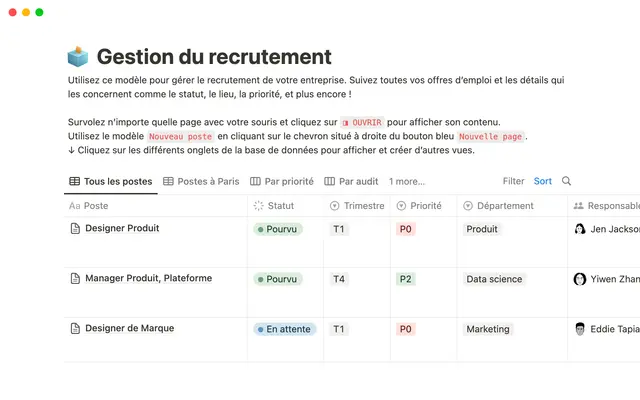Click the blue En attente status tag
Viewport: 640px width, 400px height.
coord(284,329)
